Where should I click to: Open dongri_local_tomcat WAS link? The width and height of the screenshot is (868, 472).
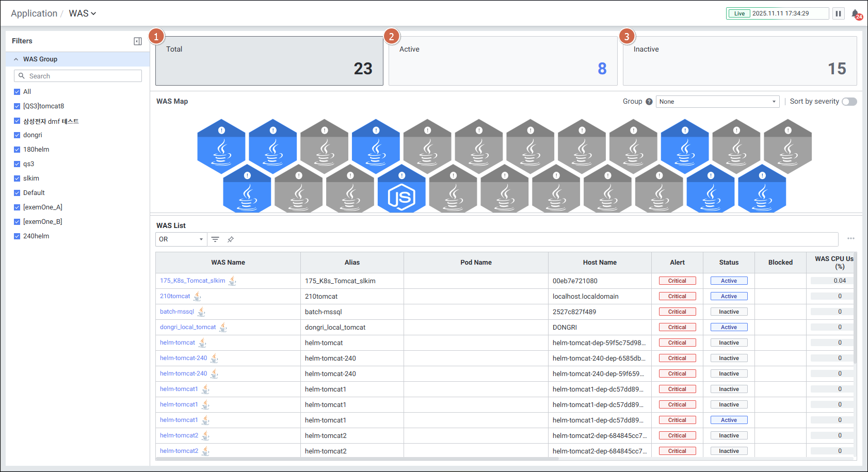click(x=188, y=327)
